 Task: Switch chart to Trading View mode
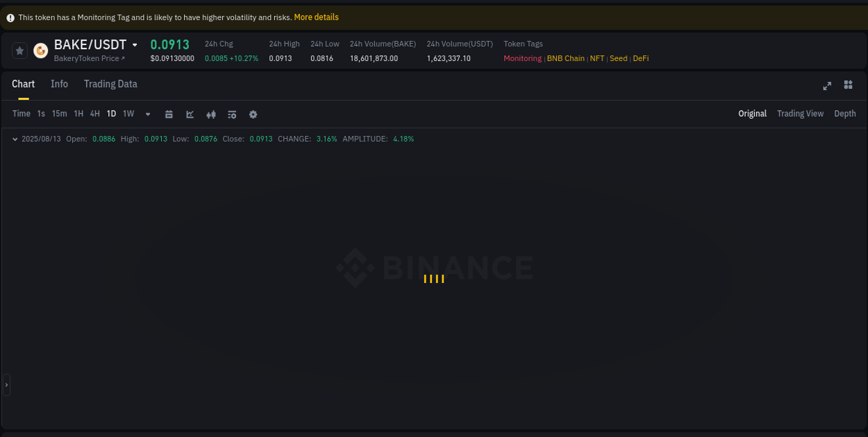[x=800, y=113]
